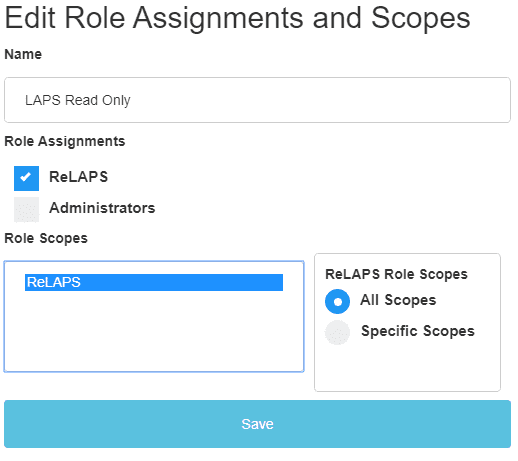Screen dimensions: 518x461
Task: Choose the Specific Scopes radio option
Action: (x=337, y=332)
